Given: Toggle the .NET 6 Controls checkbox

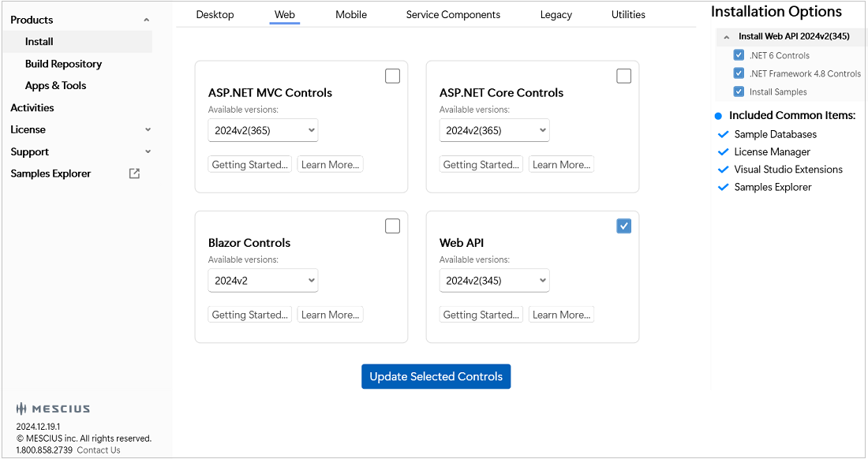Looking at the screenshot, I should tap(739, 55).
